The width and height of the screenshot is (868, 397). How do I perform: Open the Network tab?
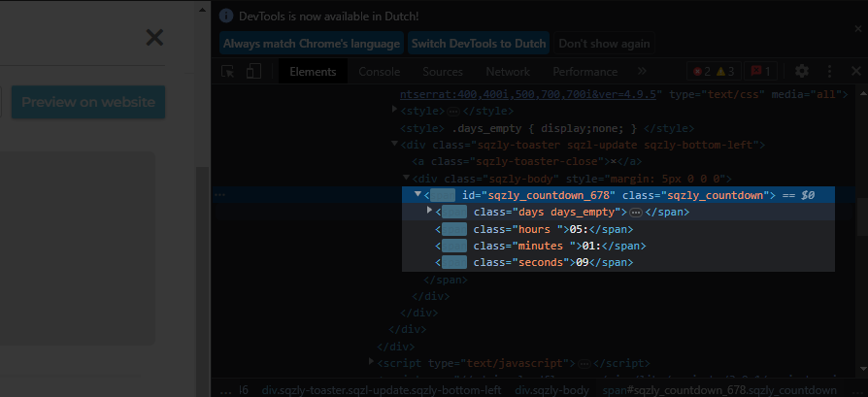tap(508, 72)
